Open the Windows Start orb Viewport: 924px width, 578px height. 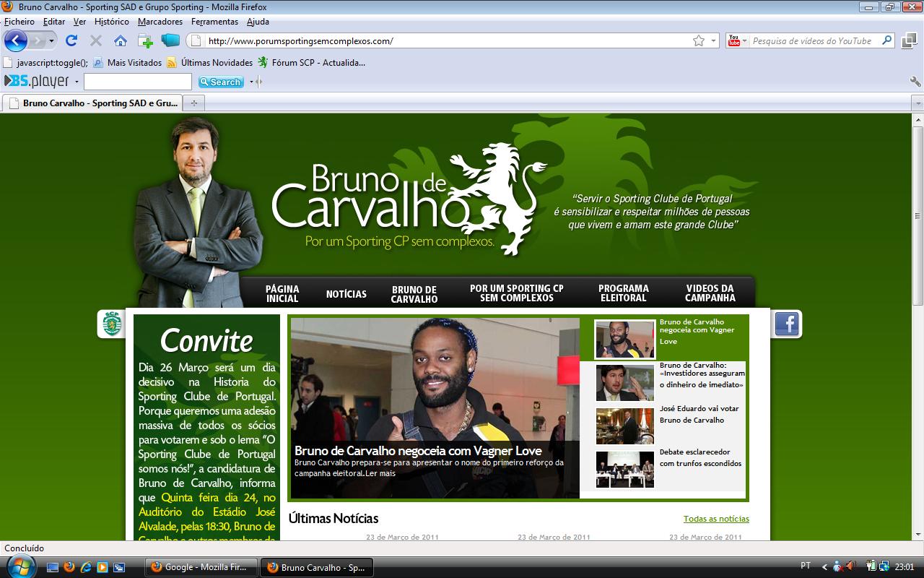pyautogui.click(x=20, y=567)
